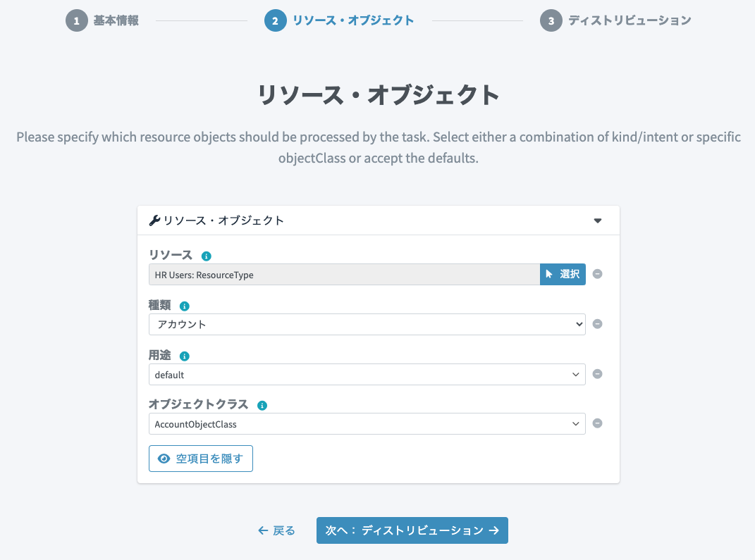Viewport: 755px width, 560px height.
Task: Open the 種類 dropdown showing アカウント
Action: point(367,324)
